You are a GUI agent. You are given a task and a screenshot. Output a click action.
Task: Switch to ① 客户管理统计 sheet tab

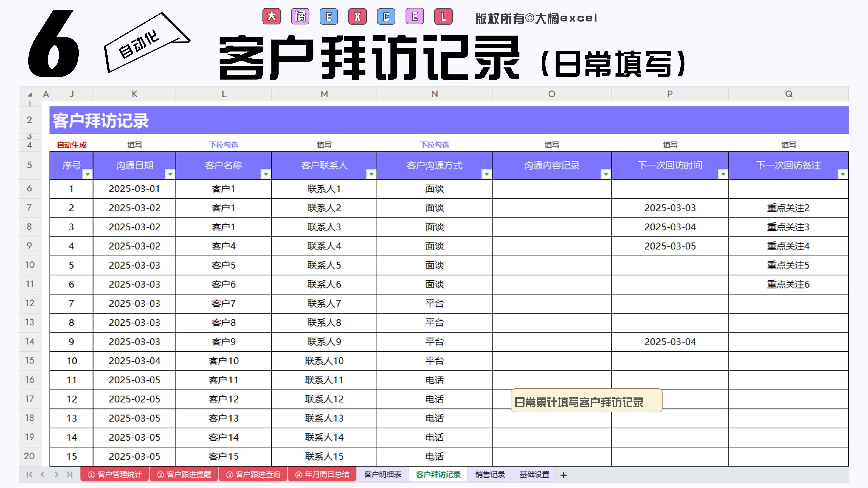tap(115, 475)
